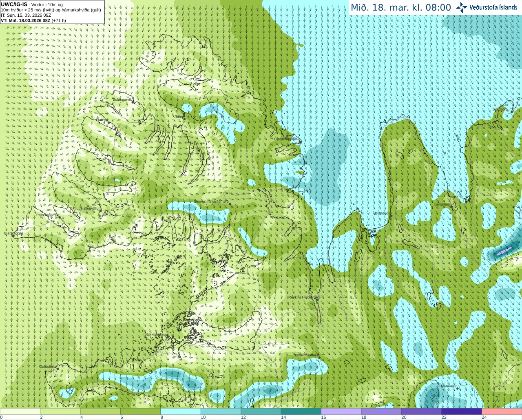Click the violet 20–22 m/s legend swatch
This screenshot has width=522, height=420.
click(422, 411)
